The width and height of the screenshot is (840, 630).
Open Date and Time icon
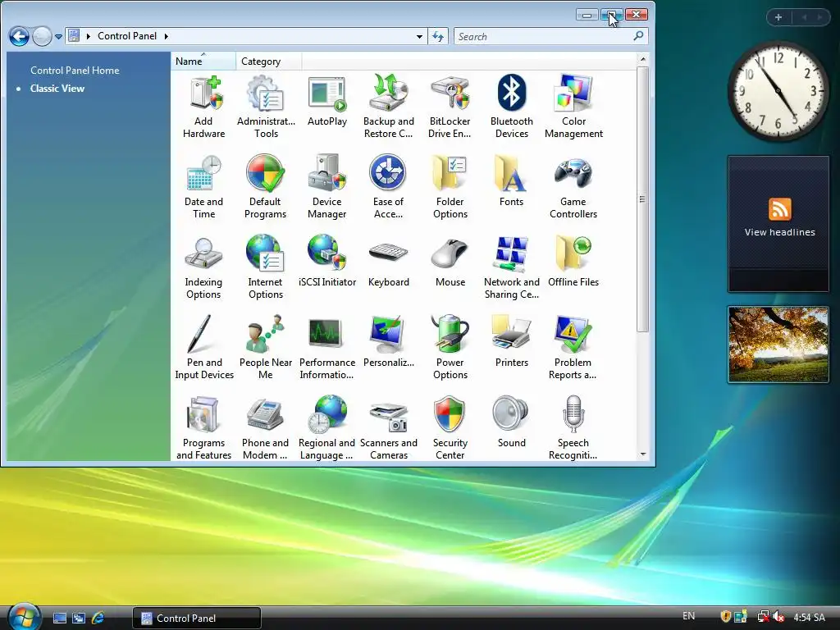(x=203, y=188)
